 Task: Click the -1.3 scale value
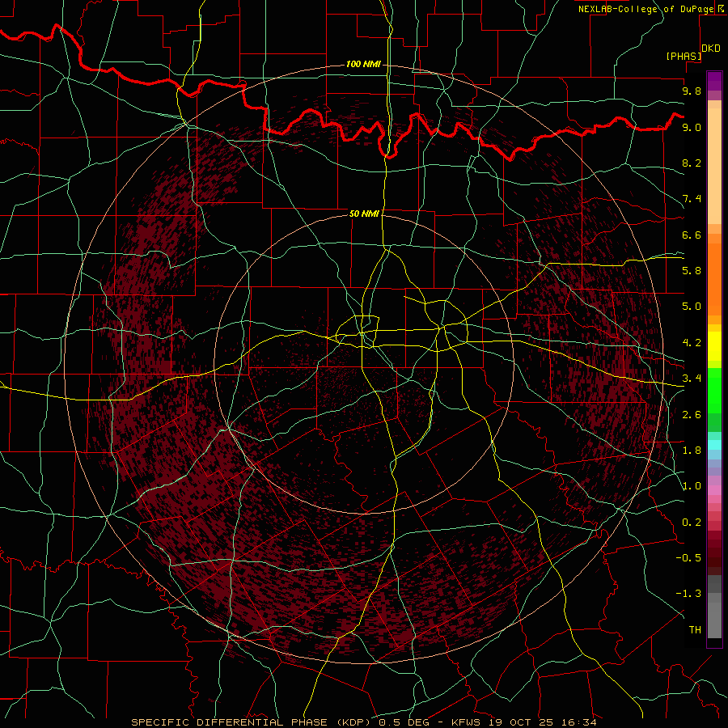coord(688,594)
